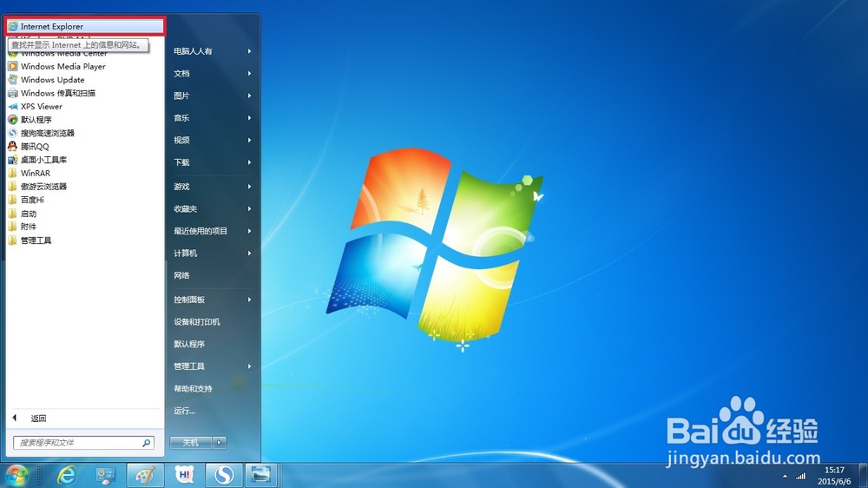Open Internet Explorer from the programs list
The height and width of the screenshot is (488, 868).
click(x=85, y=26)
